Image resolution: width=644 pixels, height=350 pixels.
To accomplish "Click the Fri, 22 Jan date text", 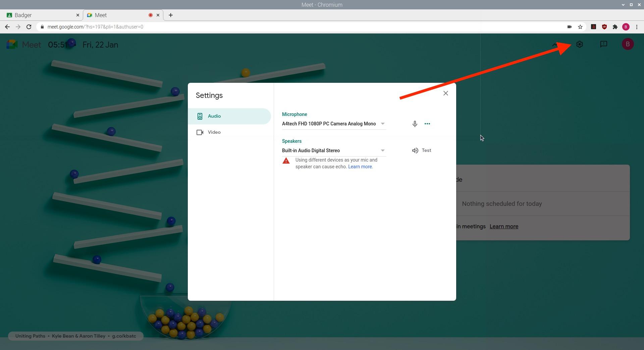I will coord(100,45).
